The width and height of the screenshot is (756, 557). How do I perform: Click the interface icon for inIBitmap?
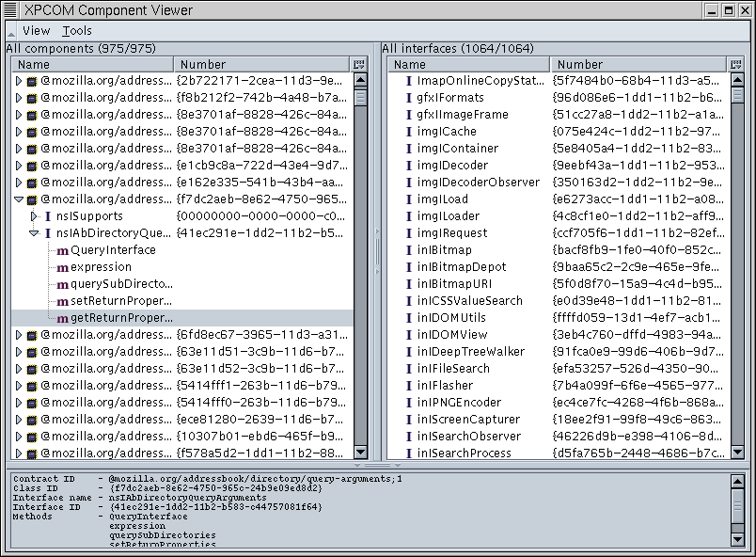click(x=409, y=250)
